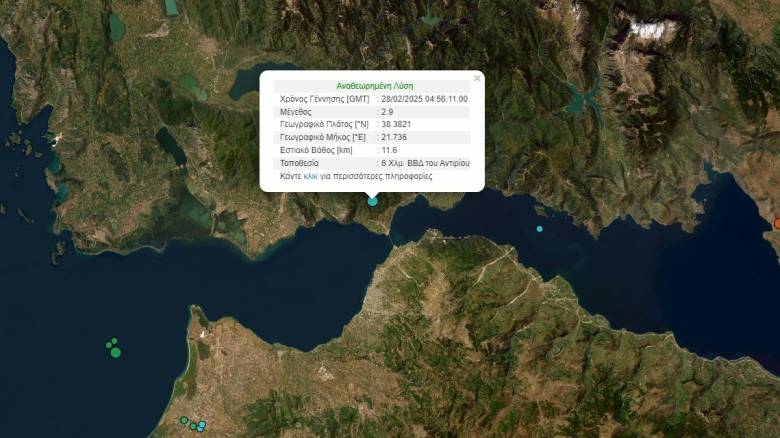Screen dimensions: 780x438
Task: Click the location text '6 Χλμ. ΒΒΔ του Αντιρίου'
Action: (x=425, y=162)
